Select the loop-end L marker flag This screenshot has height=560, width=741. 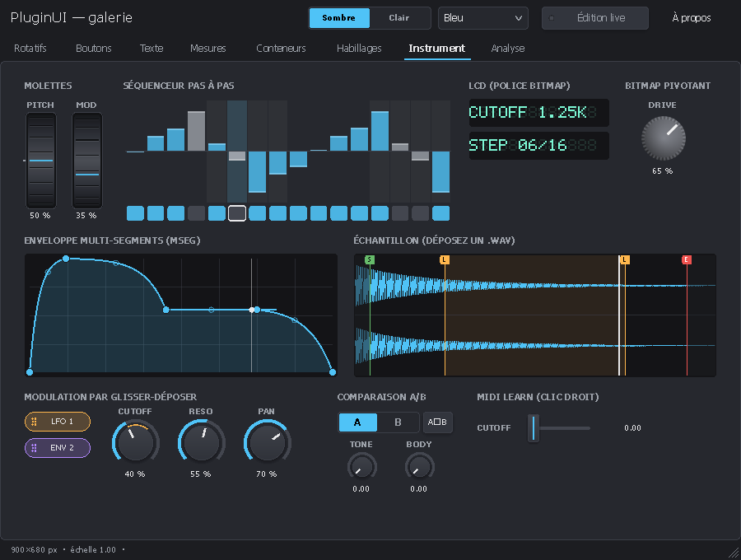point(625,259)
